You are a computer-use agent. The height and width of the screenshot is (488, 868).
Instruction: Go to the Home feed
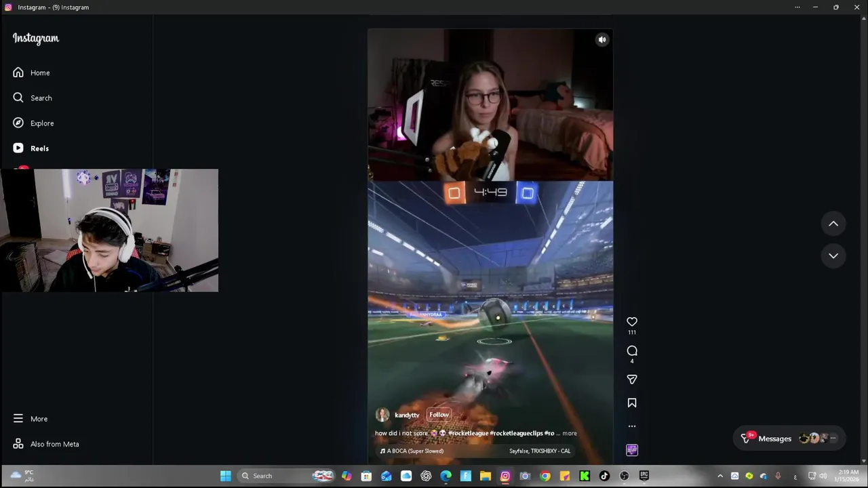31,73
